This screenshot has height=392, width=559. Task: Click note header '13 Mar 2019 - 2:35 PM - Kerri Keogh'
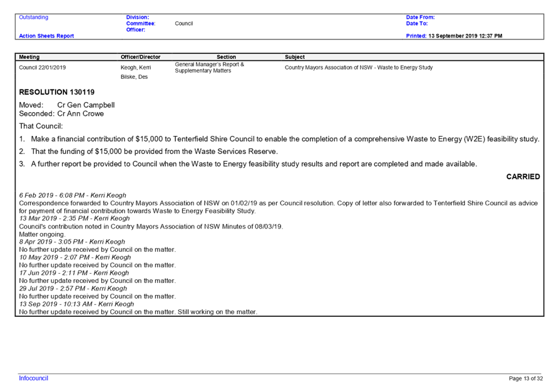tap(74, 219)
